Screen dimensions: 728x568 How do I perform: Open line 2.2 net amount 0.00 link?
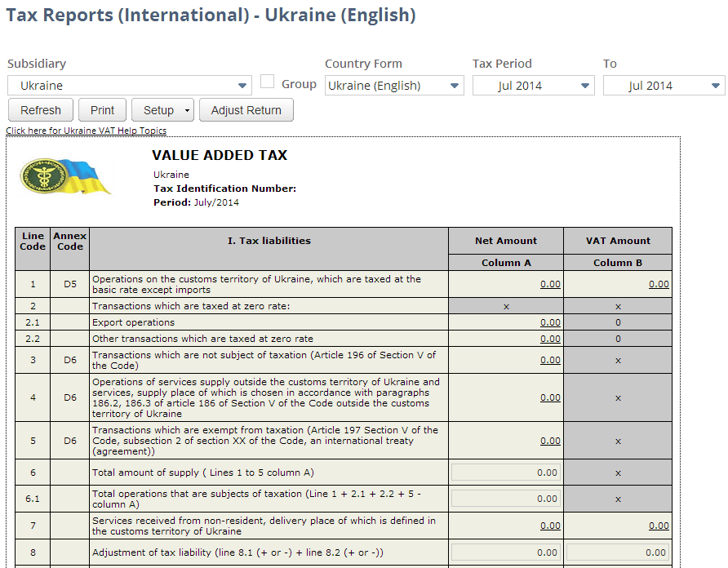[550, 339]
